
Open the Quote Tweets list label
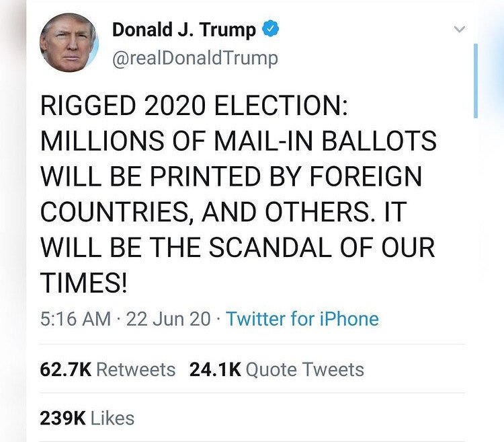(x=304, y=370)
